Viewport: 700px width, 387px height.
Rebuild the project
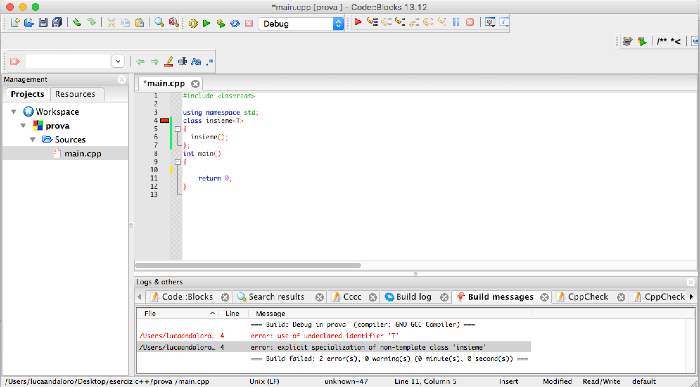tap(235, 23)
